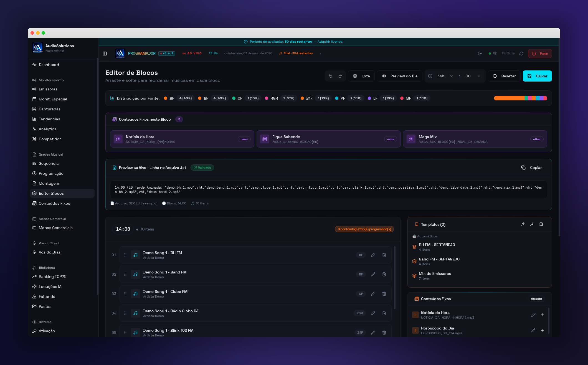Open Competidor sidebar item

[x=62, y=139]
